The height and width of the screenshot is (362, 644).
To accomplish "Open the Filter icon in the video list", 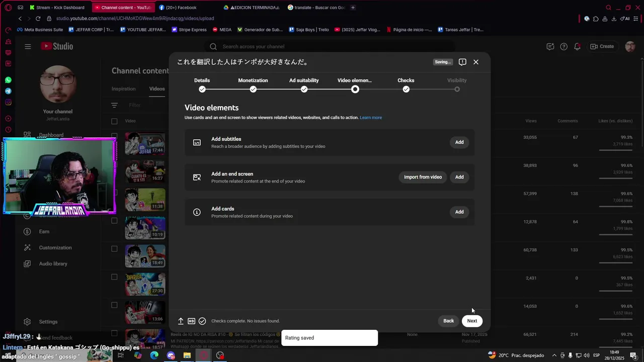I will click(x=114, y=105).
